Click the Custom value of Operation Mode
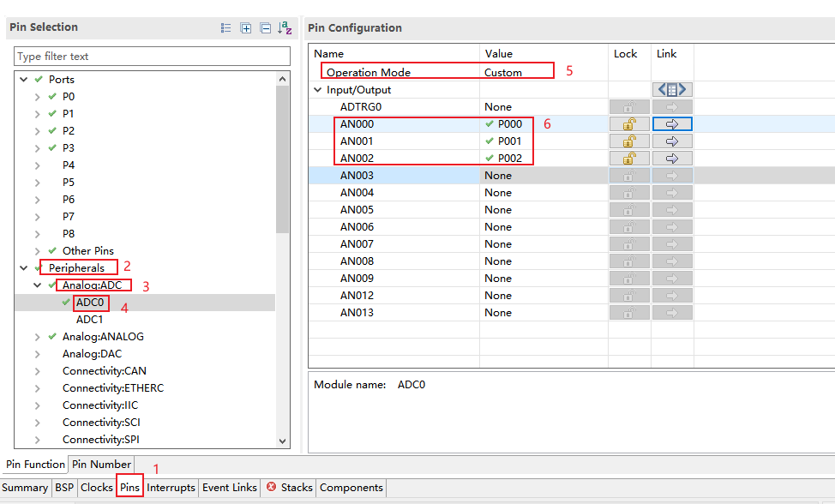 pyautogui.click(x=503, y=73)
